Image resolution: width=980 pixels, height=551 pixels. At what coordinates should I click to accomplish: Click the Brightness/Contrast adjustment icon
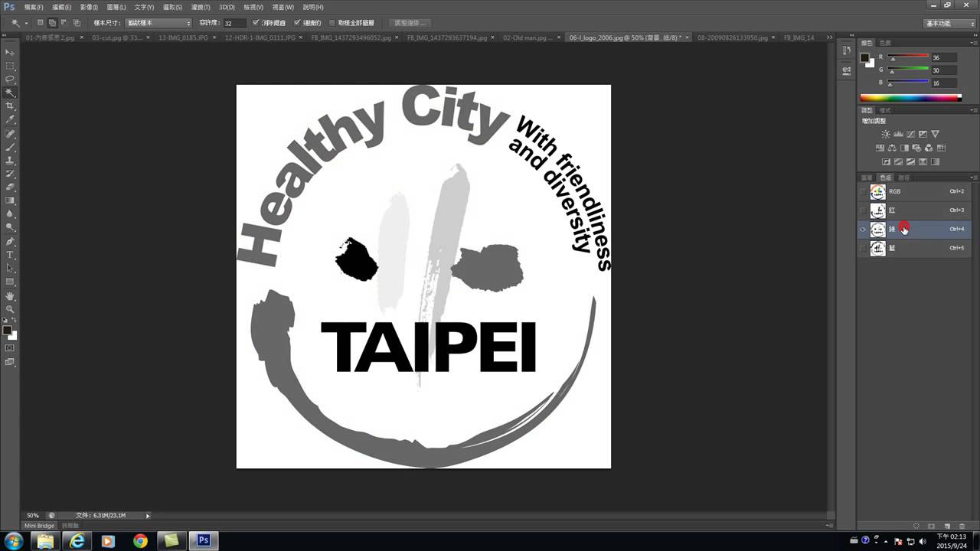886,134
